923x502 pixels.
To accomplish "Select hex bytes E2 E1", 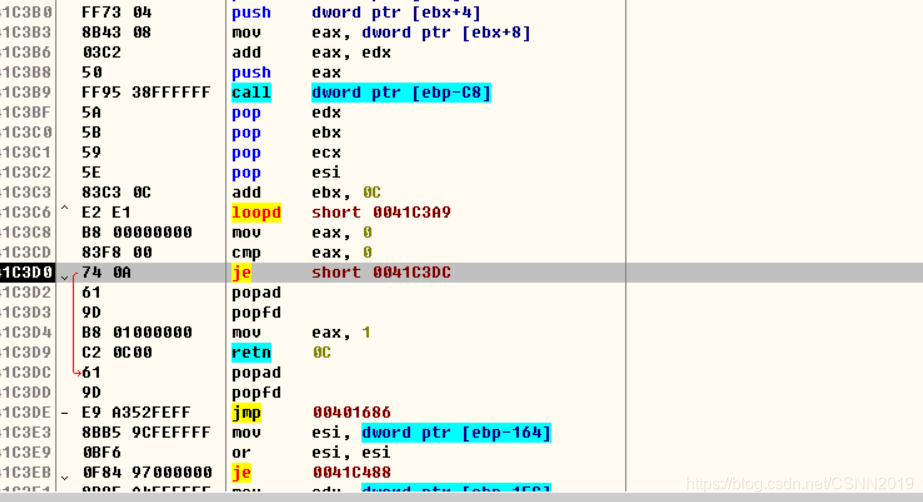I will (107, 212).
